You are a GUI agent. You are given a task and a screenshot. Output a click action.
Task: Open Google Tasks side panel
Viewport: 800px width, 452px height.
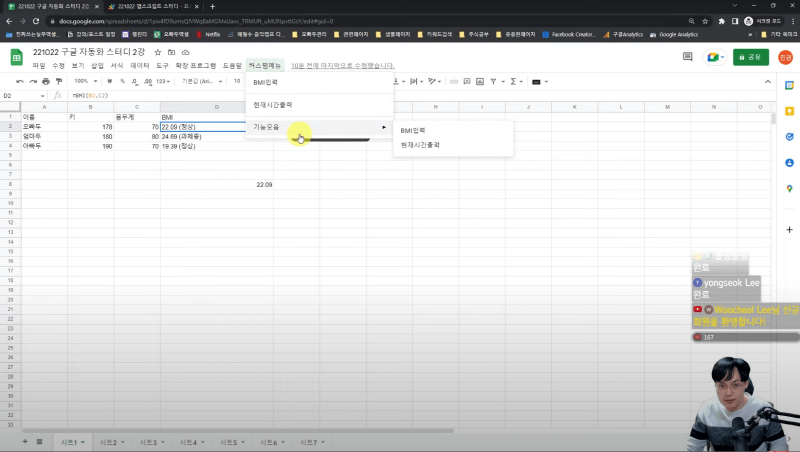(x=789, y=137)
